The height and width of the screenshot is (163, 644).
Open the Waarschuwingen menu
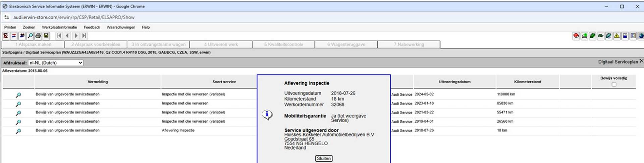[x=121, y=27]
